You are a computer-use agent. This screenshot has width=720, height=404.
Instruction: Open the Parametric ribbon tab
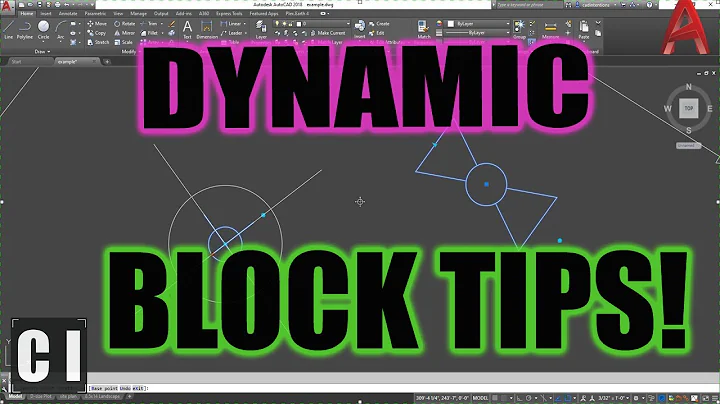point(95,14)
